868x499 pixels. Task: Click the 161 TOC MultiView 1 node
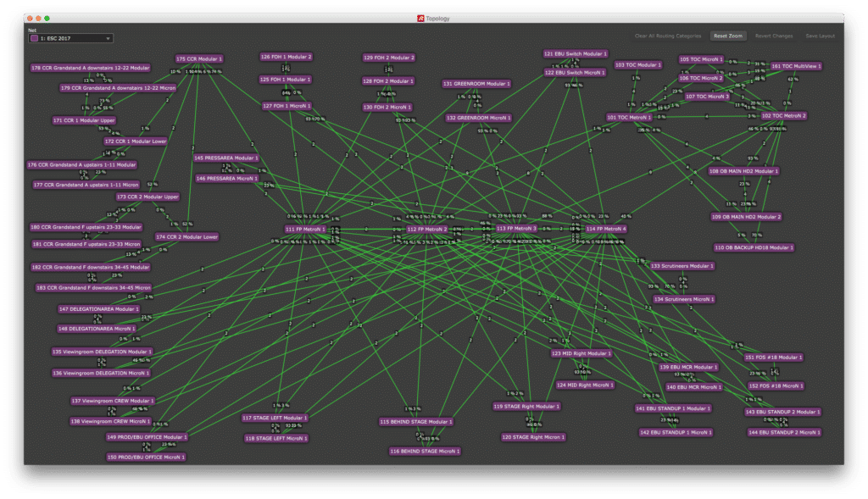tap(796, 65)
